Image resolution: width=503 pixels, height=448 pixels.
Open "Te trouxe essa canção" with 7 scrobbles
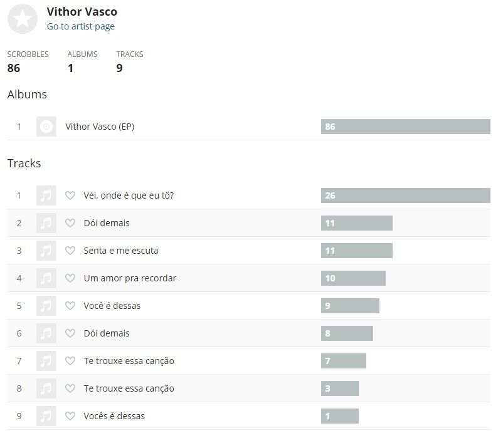coord(129,361)
